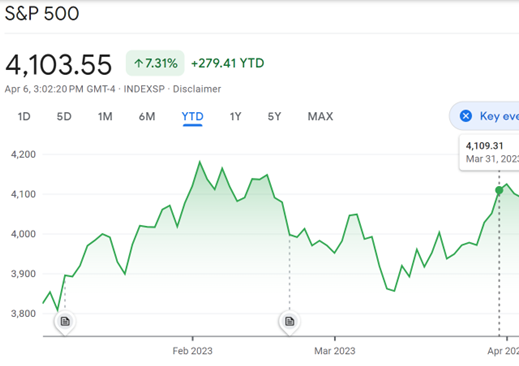Show the 5Y chart range
519x366 pixels.
pyautogui.click(x=274, y=116)
